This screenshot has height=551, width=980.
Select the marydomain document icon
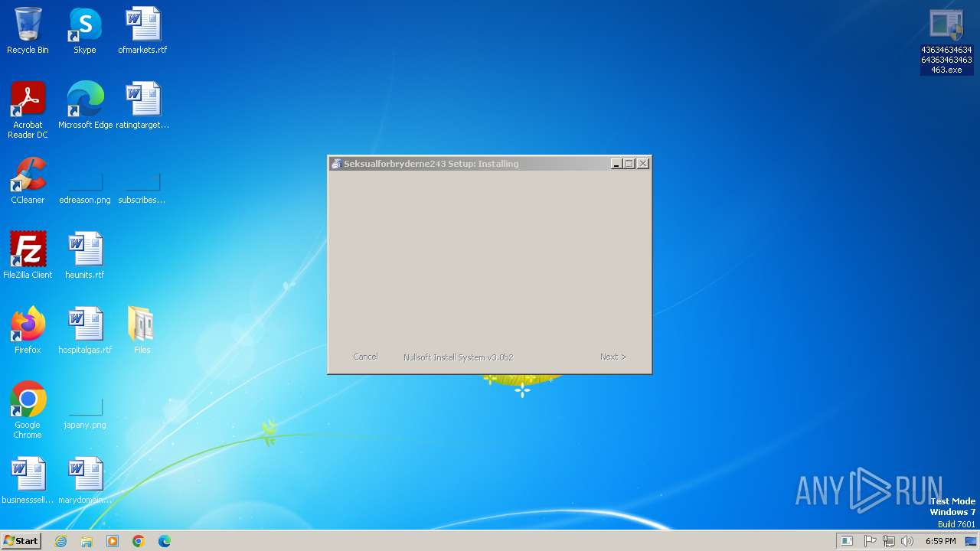pyautogui.click(x=85, y=481)
